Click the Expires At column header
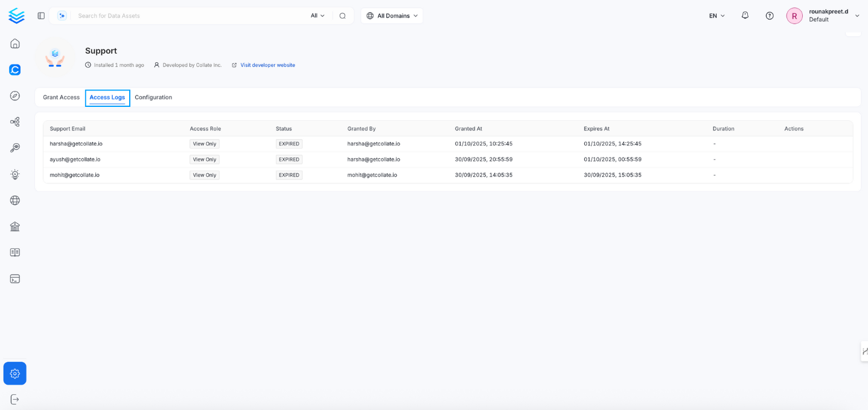 click(x=596, y=129)
